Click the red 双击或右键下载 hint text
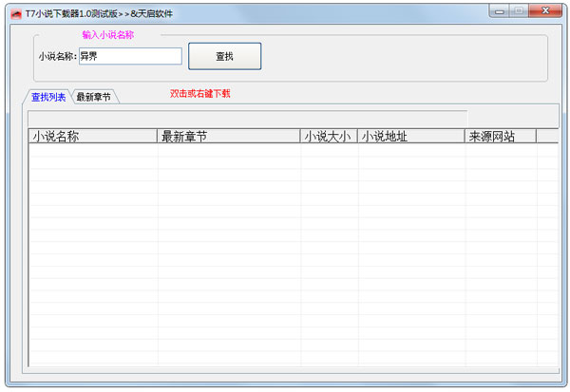 tap(199, 93)
